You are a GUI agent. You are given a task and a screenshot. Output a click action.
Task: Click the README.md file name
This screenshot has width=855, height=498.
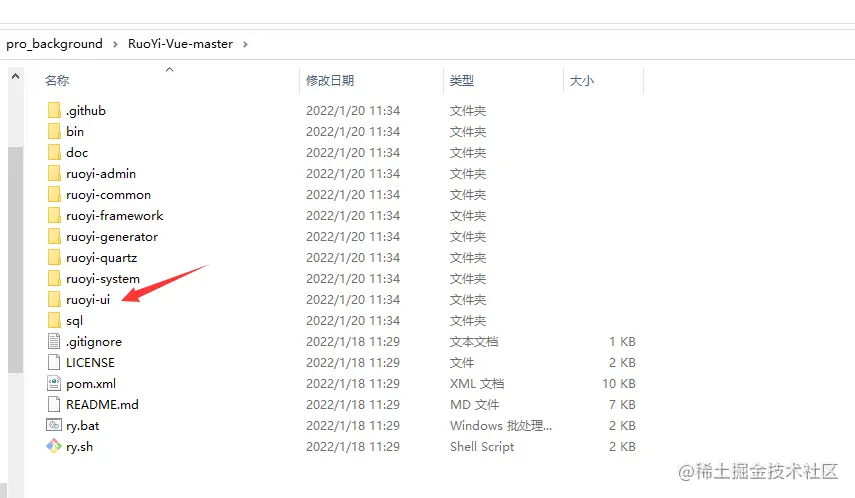[x=102, y=404]
